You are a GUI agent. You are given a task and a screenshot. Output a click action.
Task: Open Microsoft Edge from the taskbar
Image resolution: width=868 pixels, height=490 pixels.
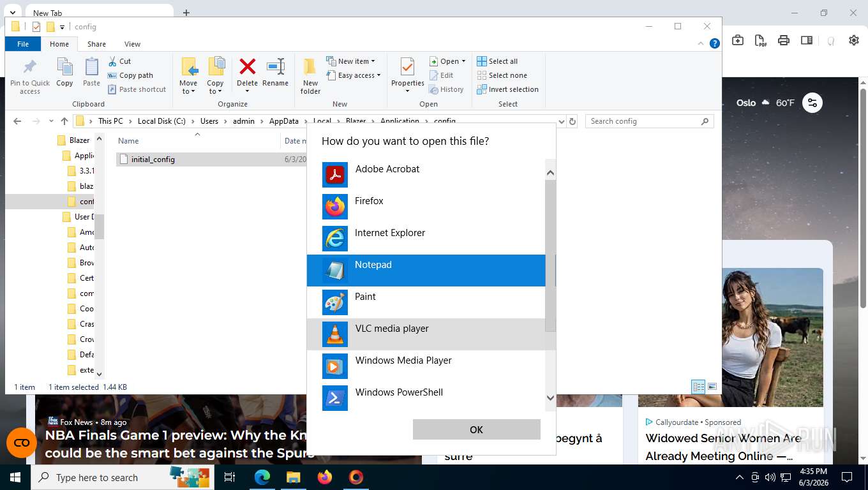[x=262, y=477]
